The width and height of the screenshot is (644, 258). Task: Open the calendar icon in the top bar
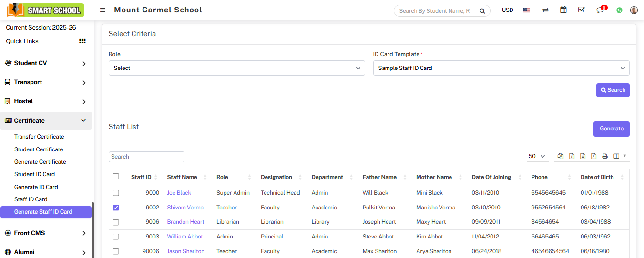[563, 10]
